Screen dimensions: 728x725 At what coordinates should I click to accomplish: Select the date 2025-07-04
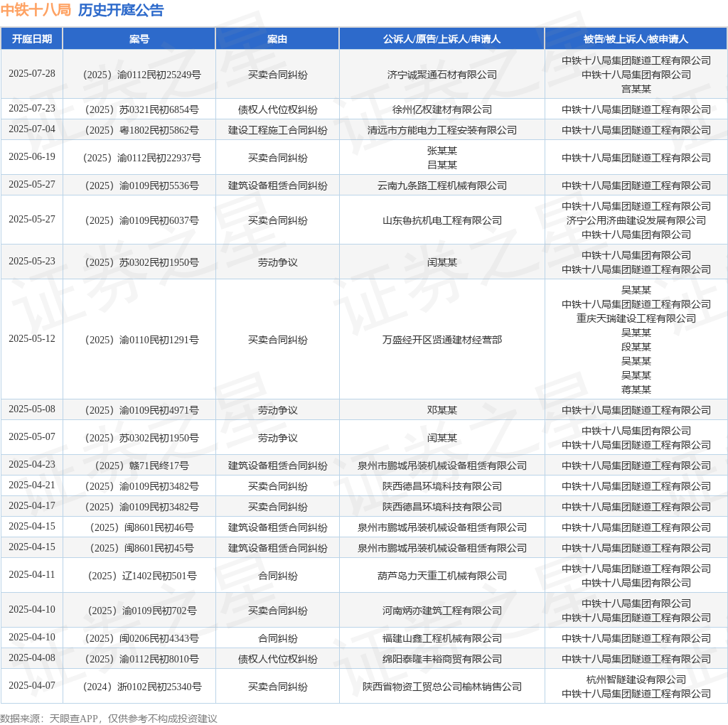coord(31,129)
